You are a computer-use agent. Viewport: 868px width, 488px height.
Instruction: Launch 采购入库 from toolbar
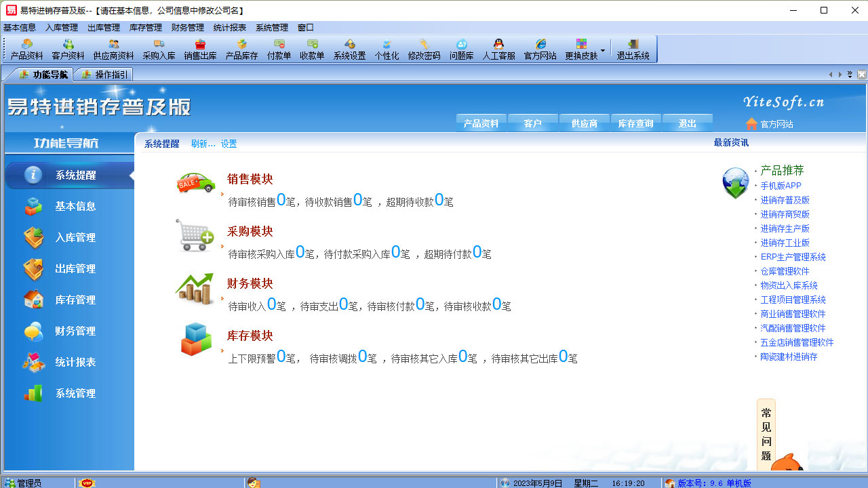[x=159, y=49]
